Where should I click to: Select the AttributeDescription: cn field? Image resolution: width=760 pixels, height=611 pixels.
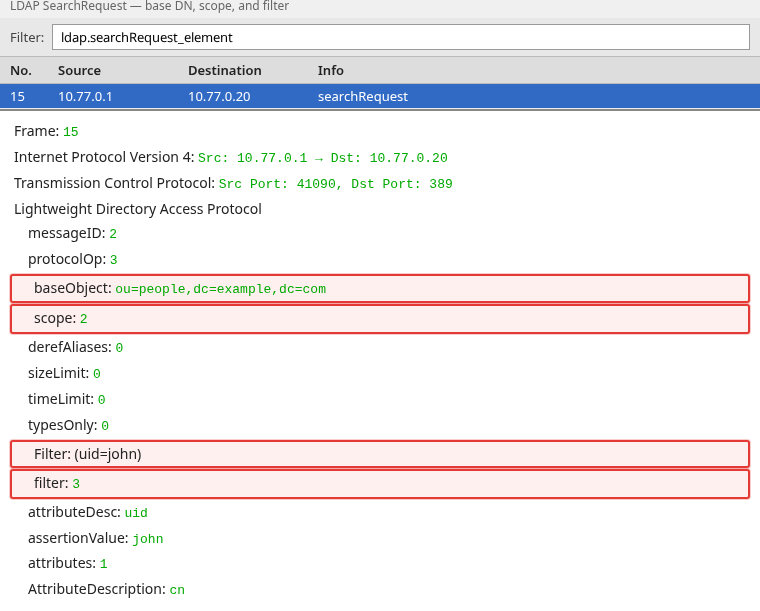[x=106, y=590]
